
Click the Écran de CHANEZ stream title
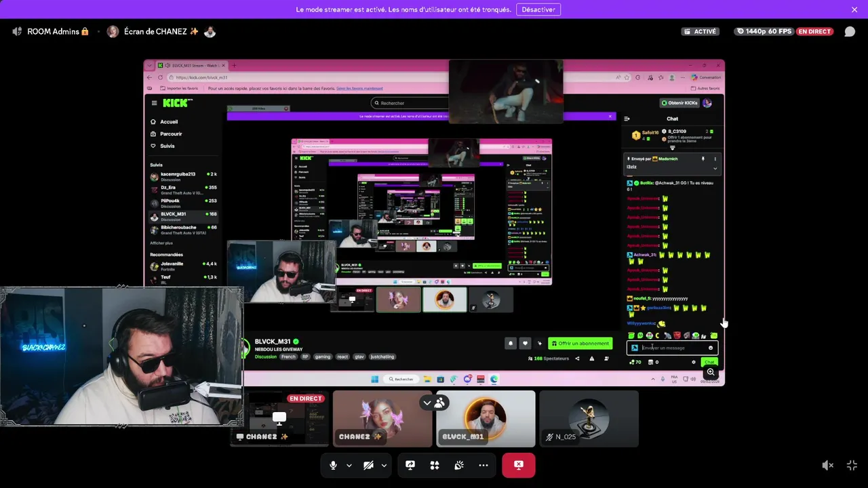[x=161, y=31]
